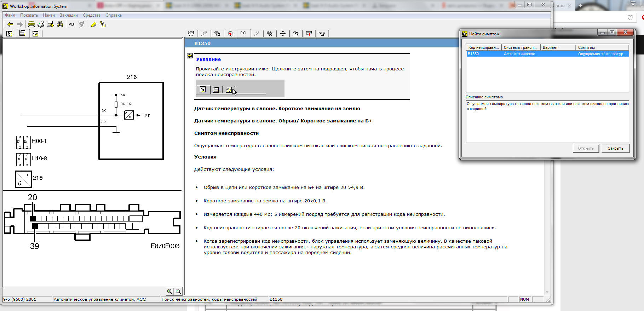
Task: Open the thermometer-shaped tool tab
Action: coord(257,34)
